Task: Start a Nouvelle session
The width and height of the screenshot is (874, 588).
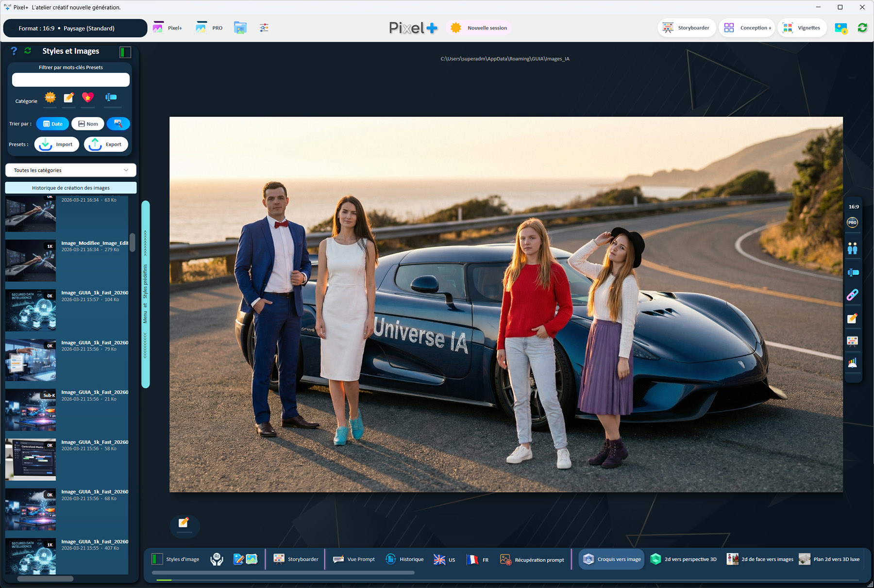Action: pos(479,28)
